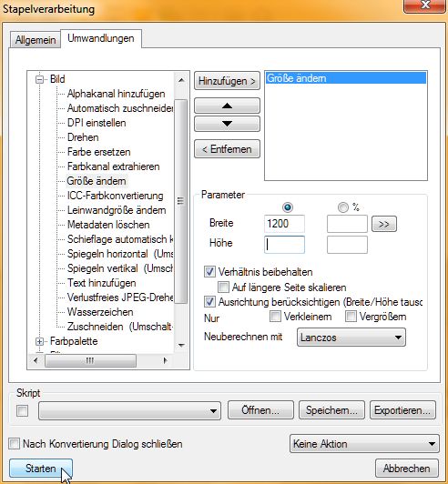
Task: Select Schieflage automatisch entry
Action: [x=120, y=239]
